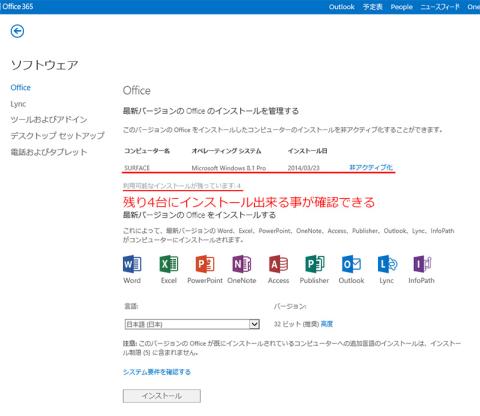Click the Excel app icon
The height and width of the screenshot is (416, 480).
click(169, 264)
